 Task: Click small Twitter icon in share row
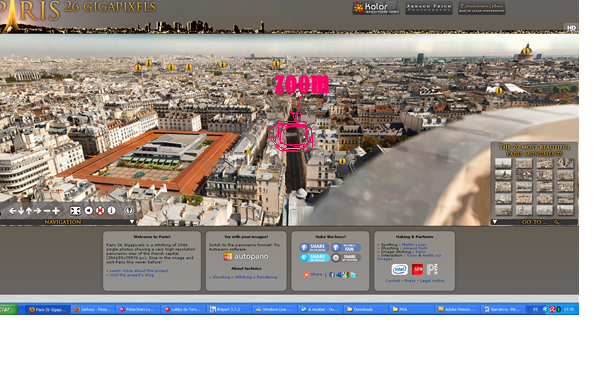click(x=353, y=275)
